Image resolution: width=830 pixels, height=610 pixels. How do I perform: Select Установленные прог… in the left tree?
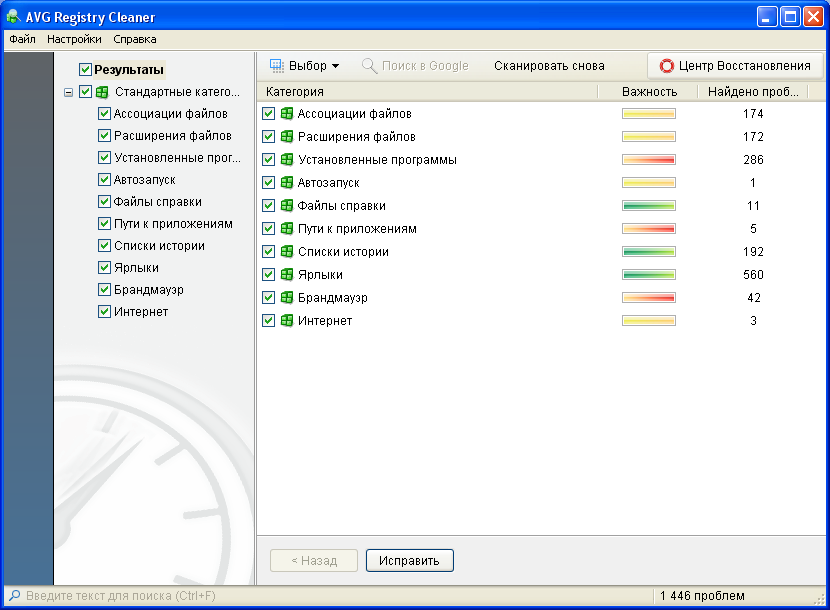point(177,158)
